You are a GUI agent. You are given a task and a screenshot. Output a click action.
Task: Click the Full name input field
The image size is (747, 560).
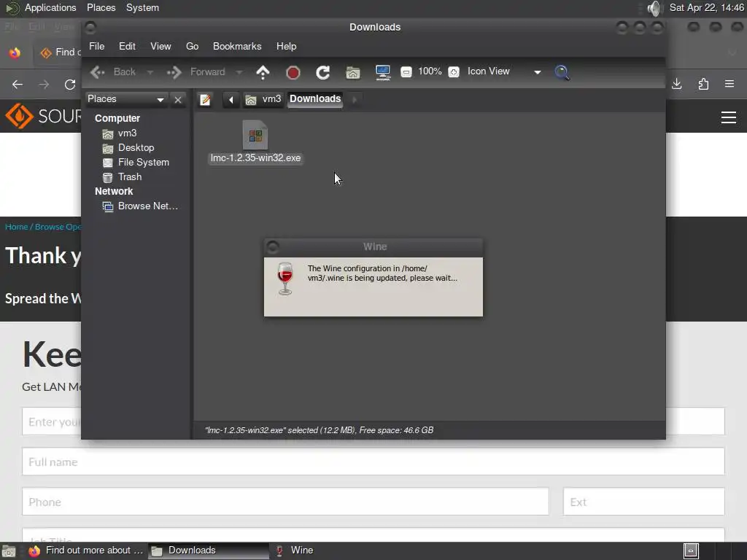point(373,462)
